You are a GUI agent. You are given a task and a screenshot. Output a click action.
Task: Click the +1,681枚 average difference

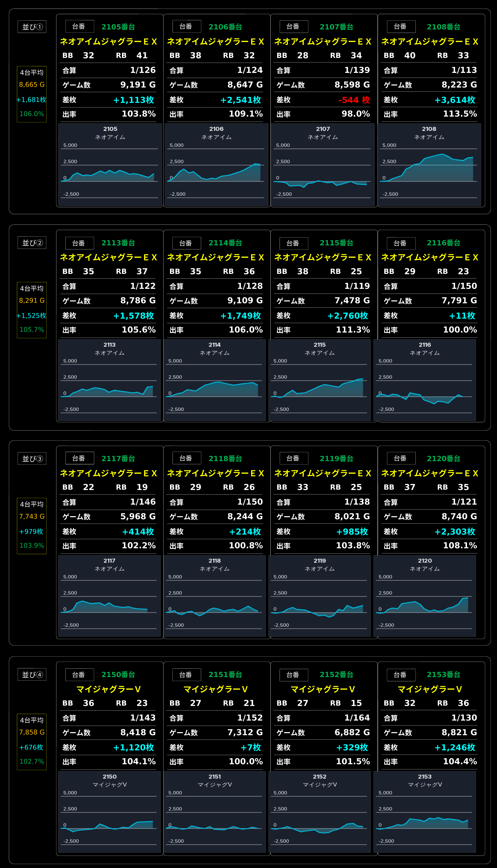click(31, 100)
